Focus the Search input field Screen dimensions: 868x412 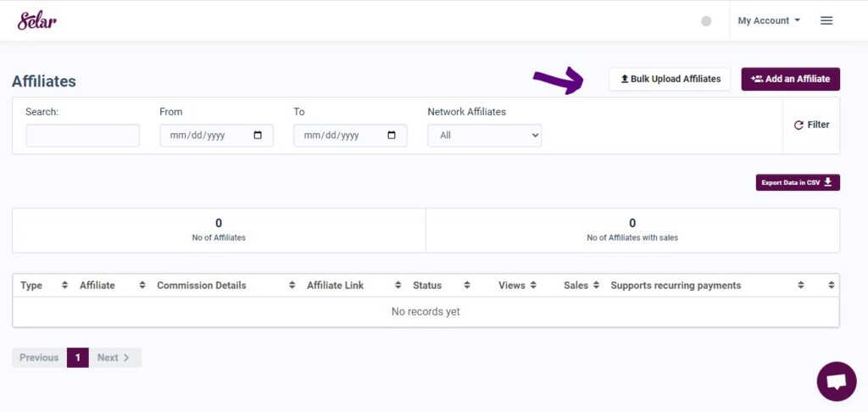click(x=82, y=135)
